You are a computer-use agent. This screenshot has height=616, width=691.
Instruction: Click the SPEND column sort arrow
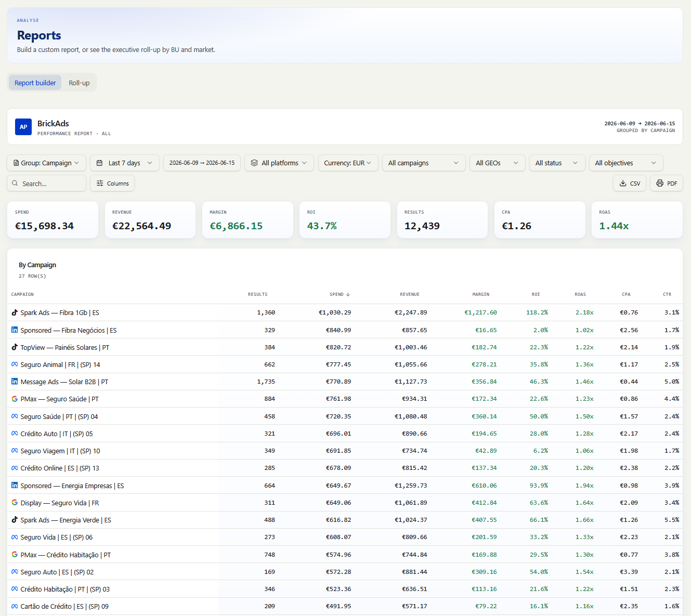point(348,294)
